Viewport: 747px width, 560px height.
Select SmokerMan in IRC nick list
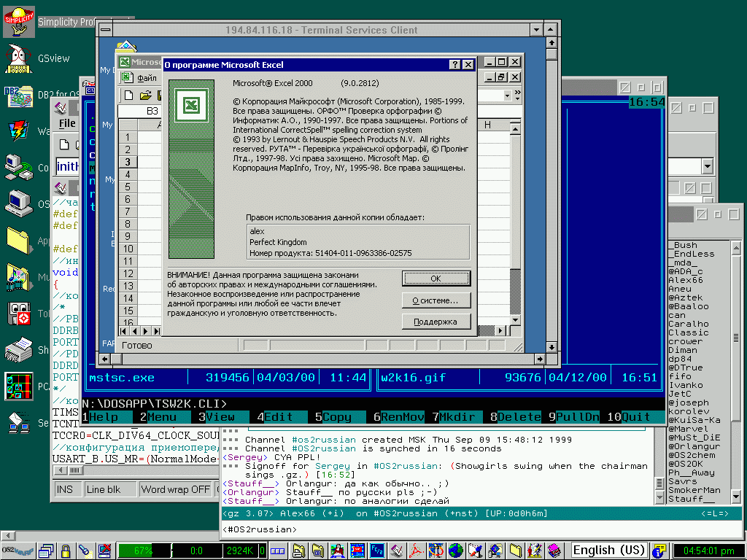pyautogui.click(x=694, y=490)
